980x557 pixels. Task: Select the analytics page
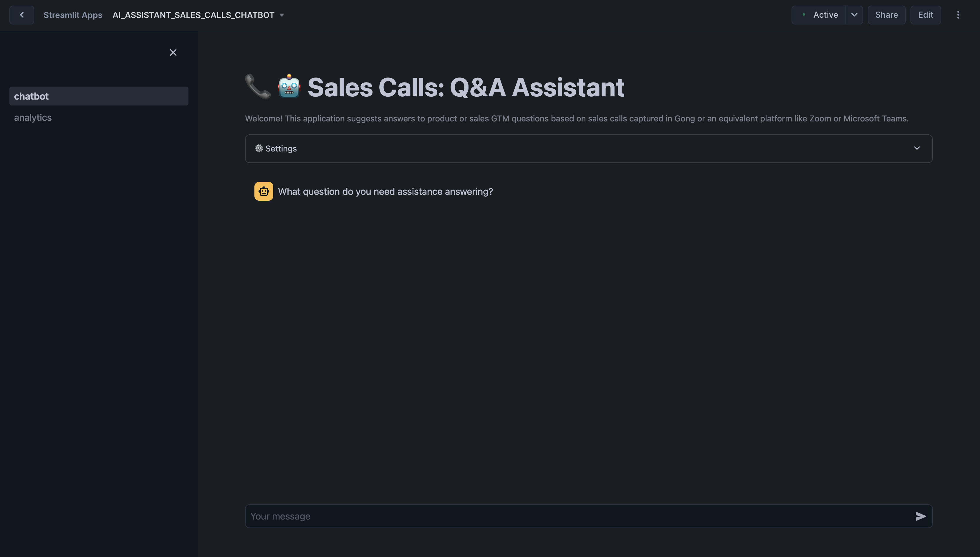[33, 118]
